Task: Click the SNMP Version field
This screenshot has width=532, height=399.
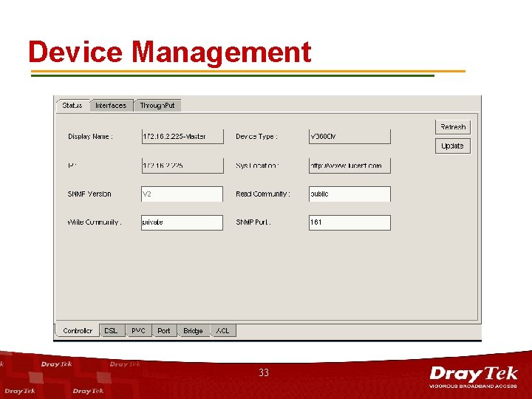Action: click(183, 194)
